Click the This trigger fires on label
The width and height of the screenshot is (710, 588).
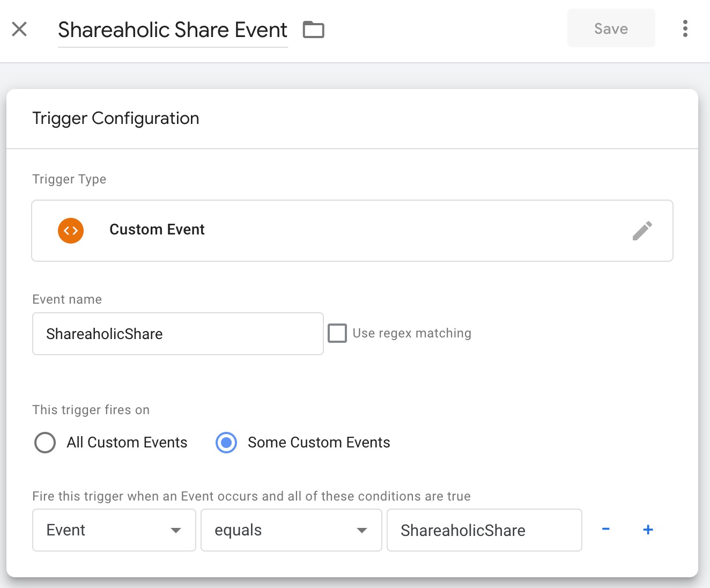pos(91,410)
